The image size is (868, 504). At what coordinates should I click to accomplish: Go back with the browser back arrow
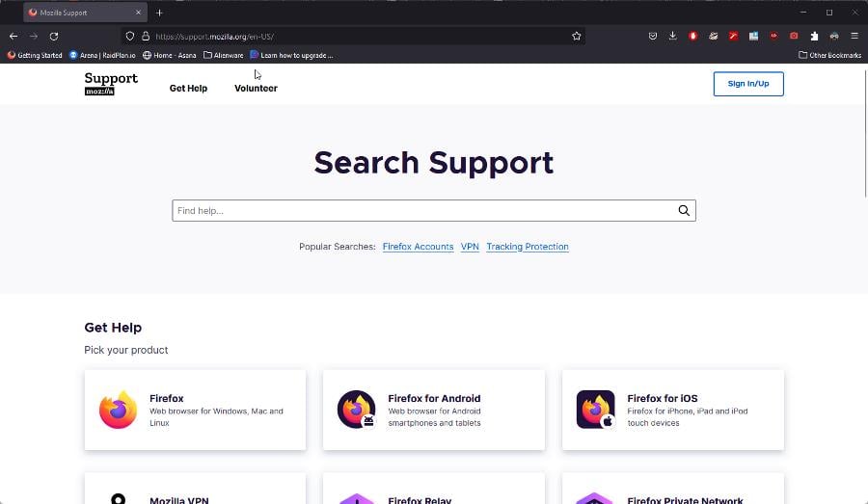[14, 36]
